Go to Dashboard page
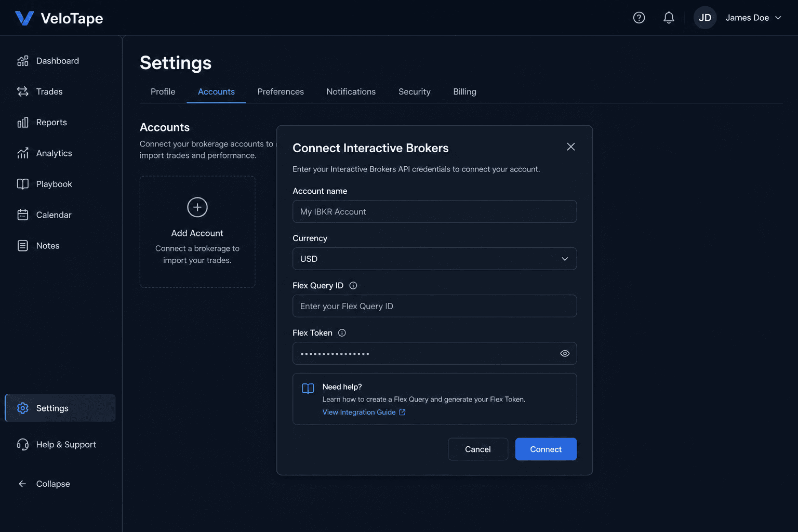 point(58,61)
